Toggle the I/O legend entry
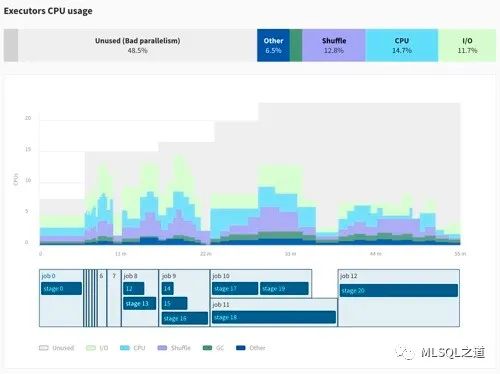Screen dimensions: 500x374 (x=97, y=348)
